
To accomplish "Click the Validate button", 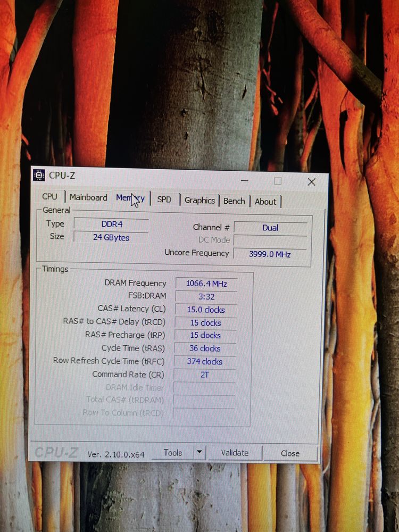I will (235, 453).
